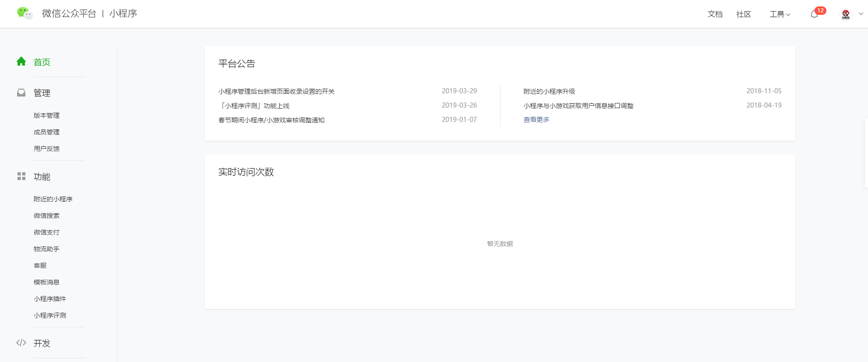The width and height of the screenshot is (868, 362).
Task: Open the 文档 link in header
Action: point(715,14)
